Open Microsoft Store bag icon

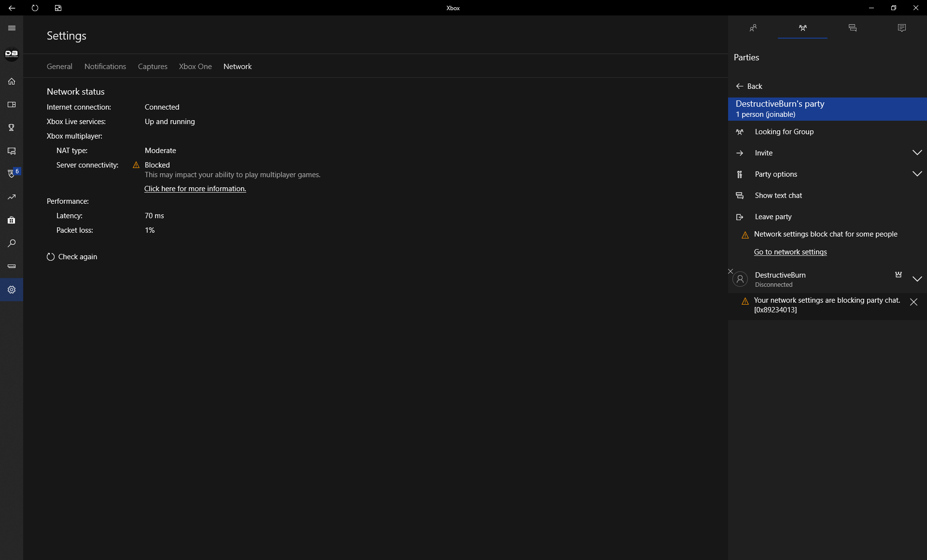point(12,220)
